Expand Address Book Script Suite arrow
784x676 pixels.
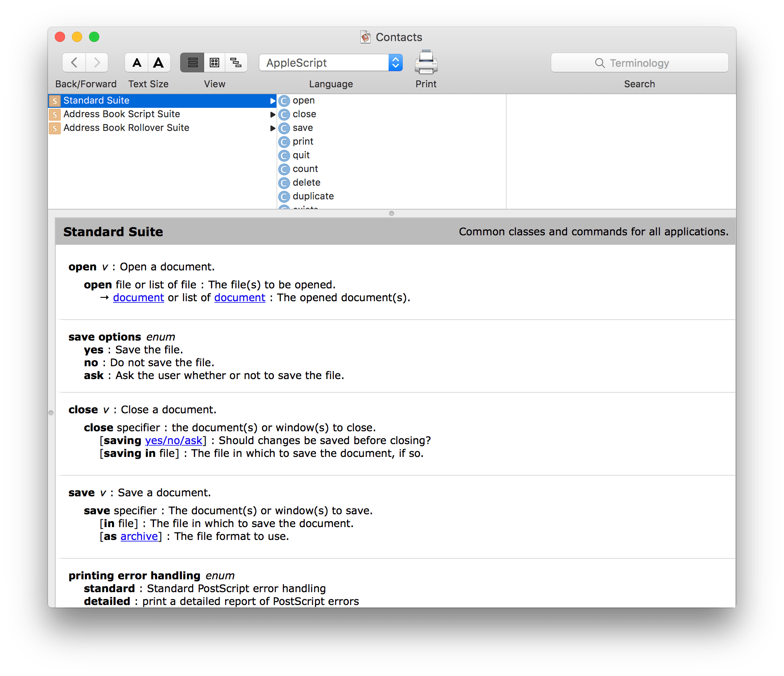pos(273,115)
